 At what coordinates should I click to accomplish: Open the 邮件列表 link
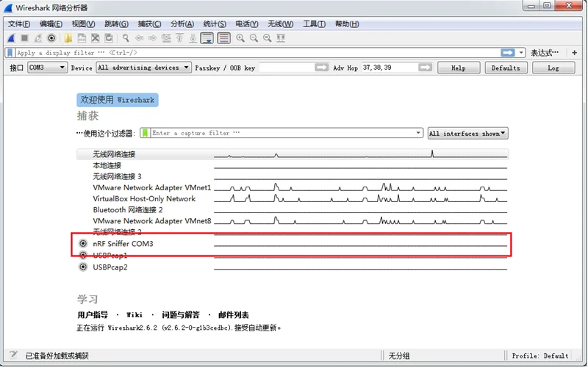(233, 315)
